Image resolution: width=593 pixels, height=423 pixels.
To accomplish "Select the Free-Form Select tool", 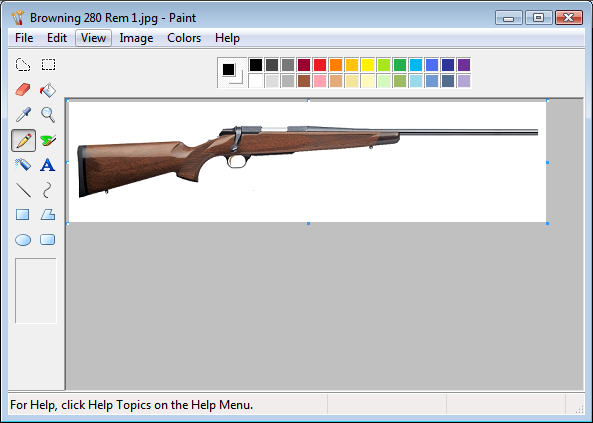I will [x=23, y=65].
